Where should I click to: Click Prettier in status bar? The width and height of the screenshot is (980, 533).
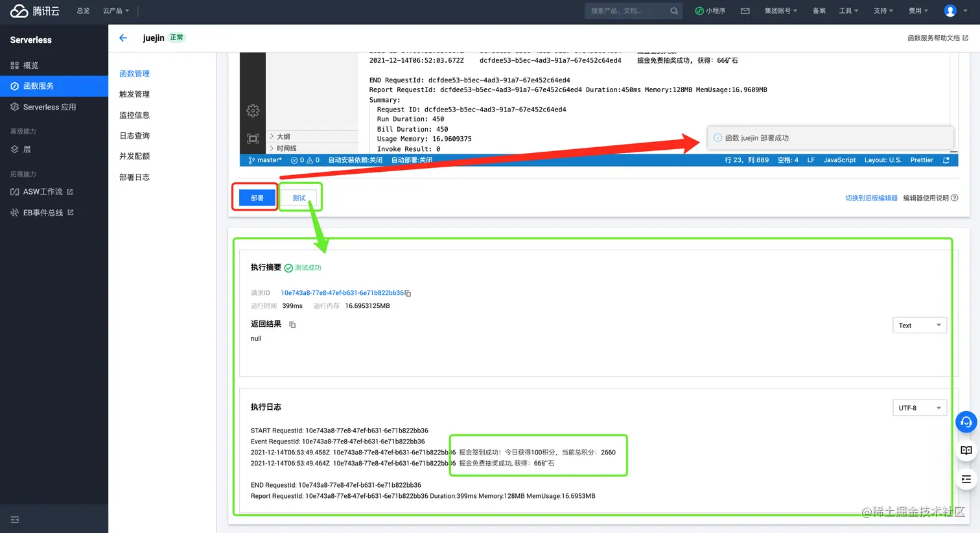(922, 160)
